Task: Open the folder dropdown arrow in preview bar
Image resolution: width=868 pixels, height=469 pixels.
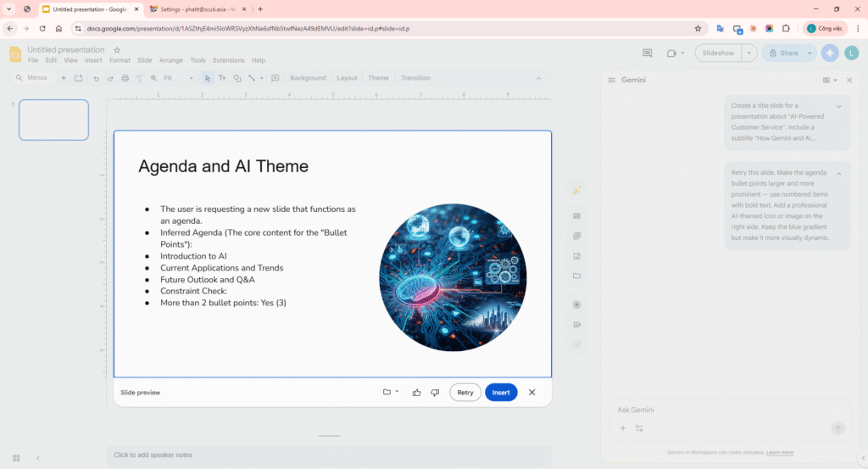Action: tap(397, 392)
